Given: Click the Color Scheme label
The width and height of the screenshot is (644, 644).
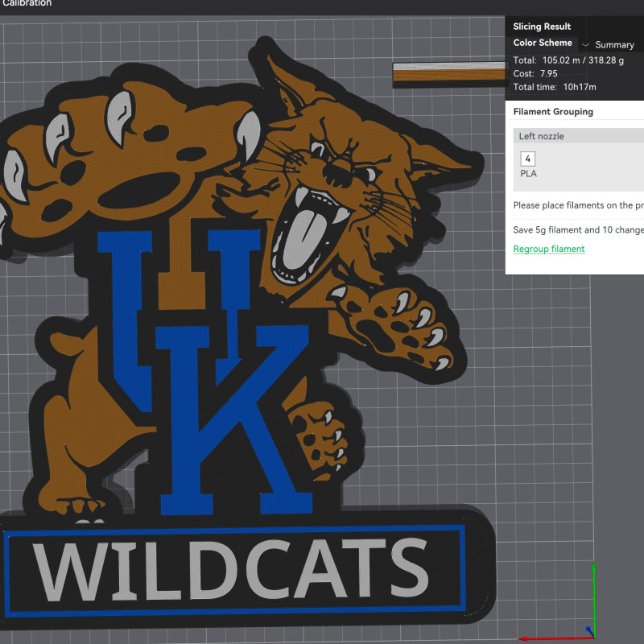Looking at the screenshot, I should coord(542,43).
